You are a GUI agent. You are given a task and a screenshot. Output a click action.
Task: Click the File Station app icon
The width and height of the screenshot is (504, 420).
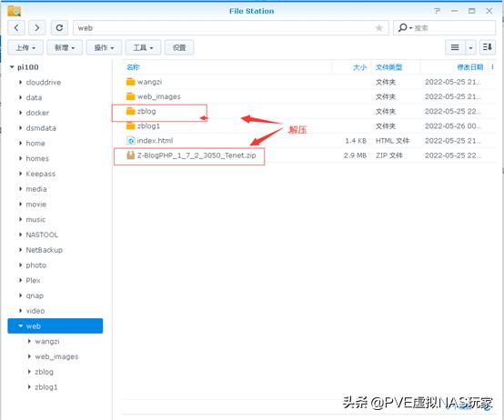(x=15, y=11)
